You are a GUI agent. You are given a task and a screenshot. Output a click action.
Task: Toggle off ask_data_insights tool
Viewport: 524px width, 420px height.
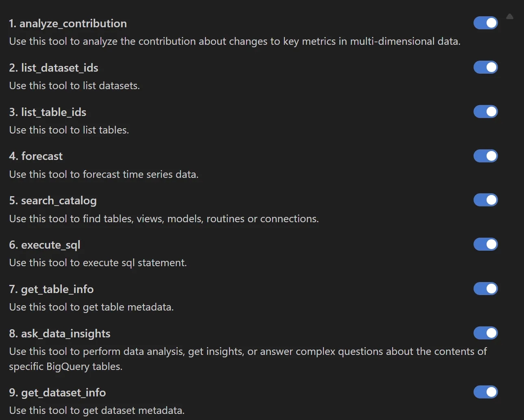[486, 333]
